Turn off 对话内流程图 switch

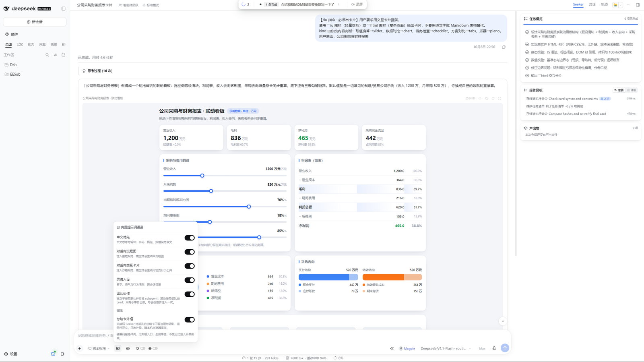click(x=190, y=252)
